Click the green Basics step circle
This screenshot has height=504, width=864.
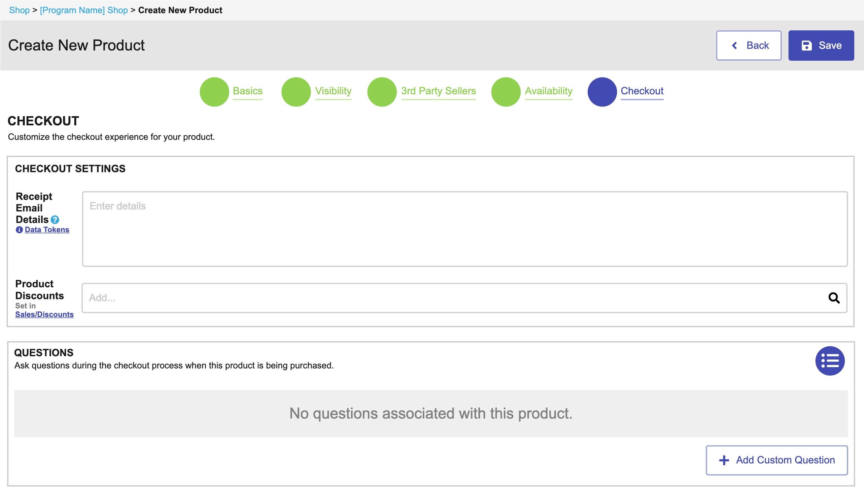tap(214, 92)
